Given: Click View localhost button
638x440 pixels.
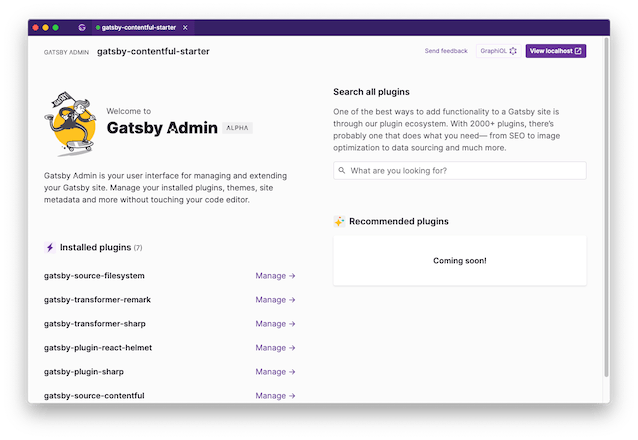Looking at the screenshot, I should (555, 51).
